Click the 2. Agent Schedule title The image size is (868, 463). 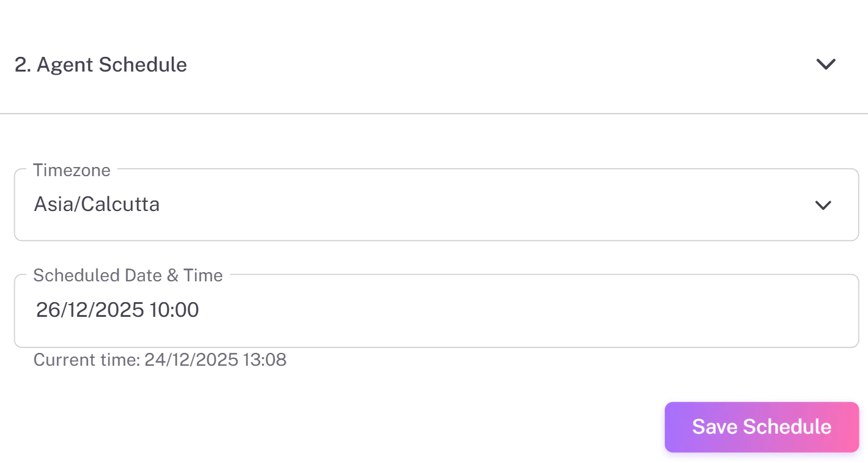click(100, 64)
